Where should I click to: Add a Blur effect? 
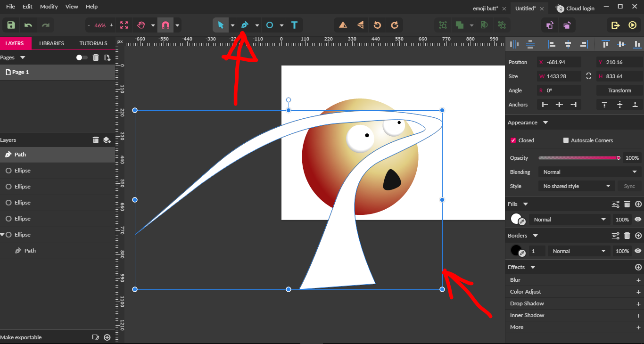(x=638, y=280)
